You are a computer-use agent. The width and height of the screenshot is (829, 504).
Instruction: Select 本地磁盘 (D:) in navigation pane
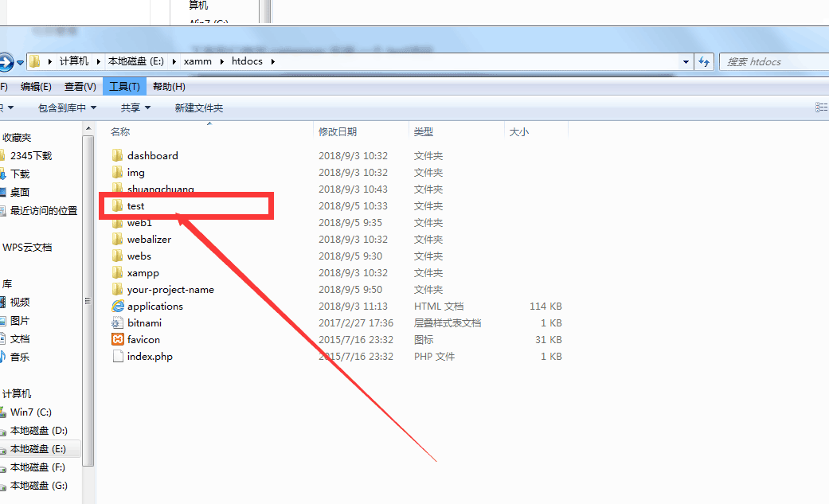click(x=38, y=431)
